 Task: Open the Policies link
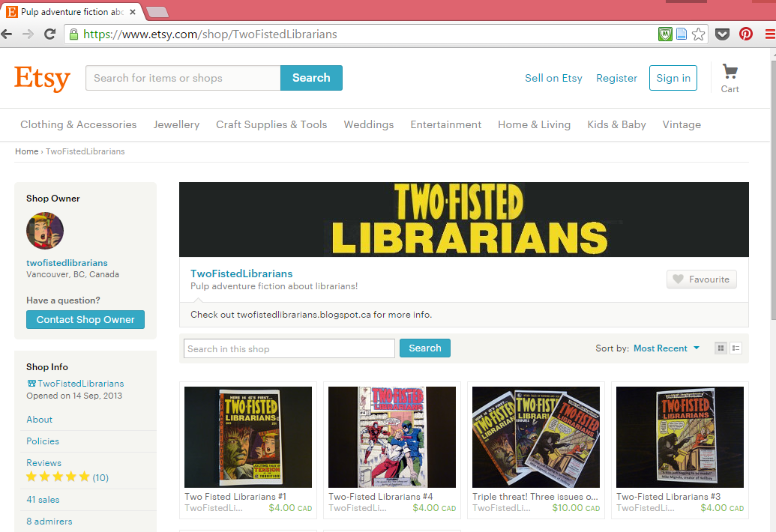click(43, 441)
